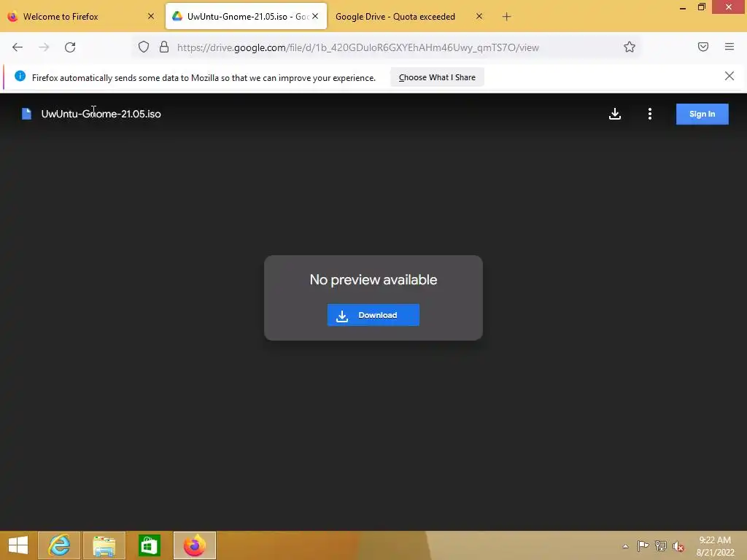The height and width of the screenshot is (560, 747).
Task: Click the browser back arrow
Action: 18,47
